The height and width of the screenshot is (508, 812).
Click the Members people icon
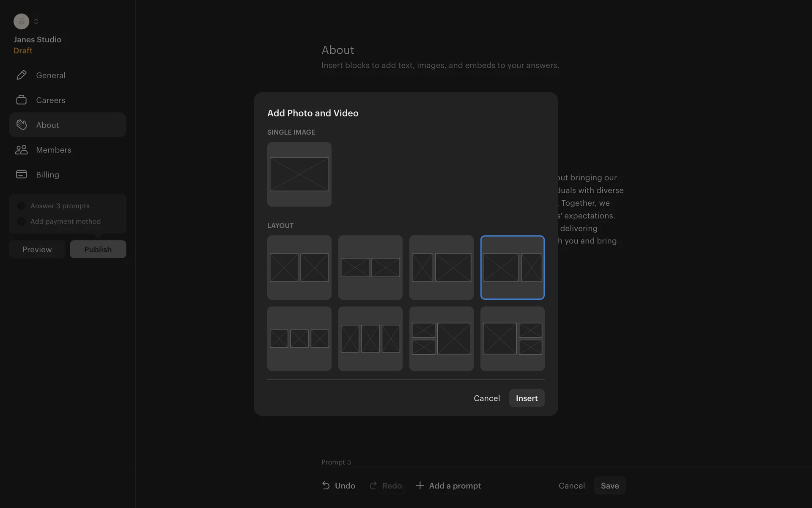tap(22, 150)
